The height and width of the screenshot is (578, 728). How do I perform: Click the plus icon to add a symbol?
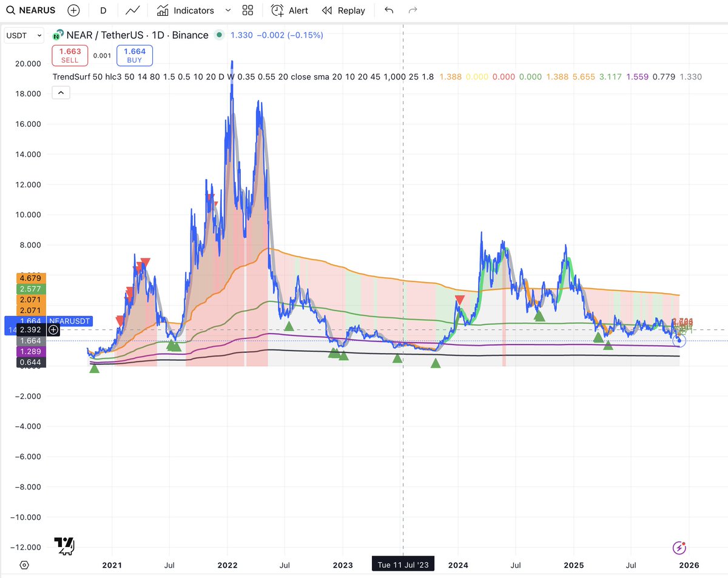click(x=73, y=10)
